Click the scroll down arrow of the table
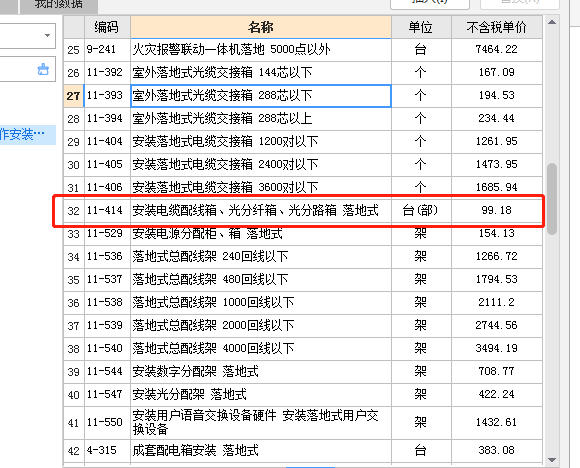Image resolution: width=580 pixels, height=468 pixels. pos(552,460)
